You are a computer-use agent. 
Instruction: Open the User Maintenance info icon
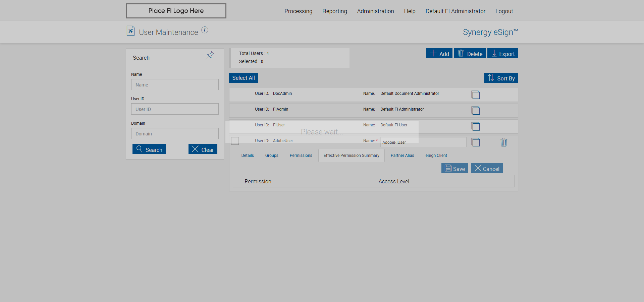click(x=205, y=30)
